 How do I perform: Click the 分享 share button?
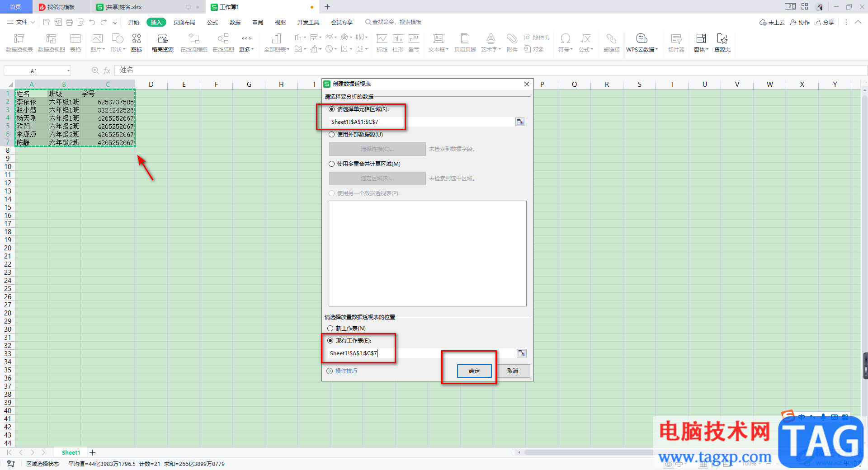825,22
